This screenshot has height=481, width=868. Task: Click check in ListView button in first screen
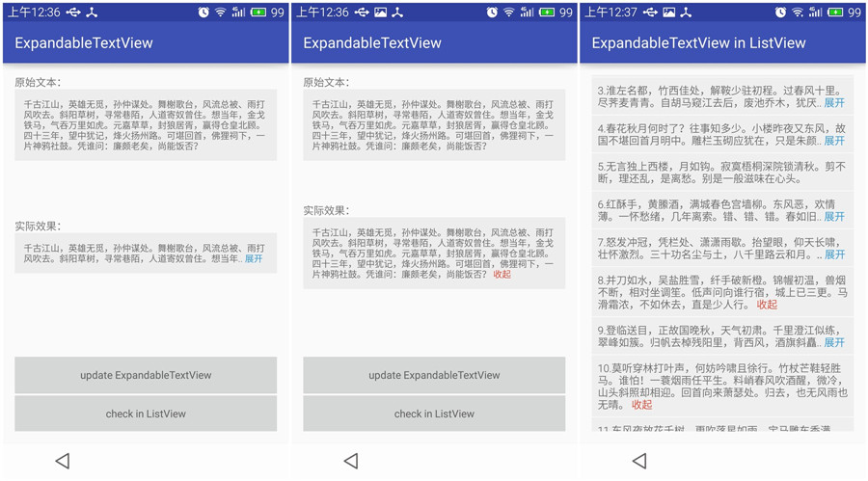coord(146,414)
